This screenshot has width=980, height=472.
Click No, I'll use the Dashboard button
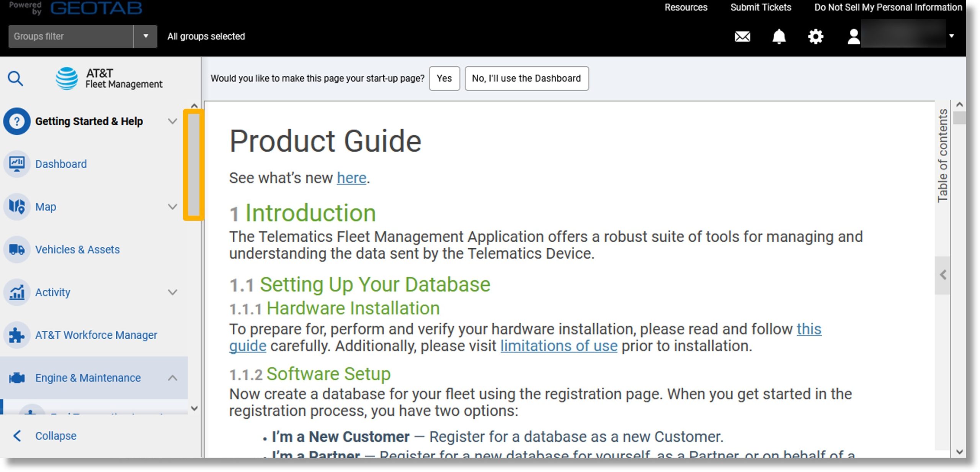tap(526, 77)
